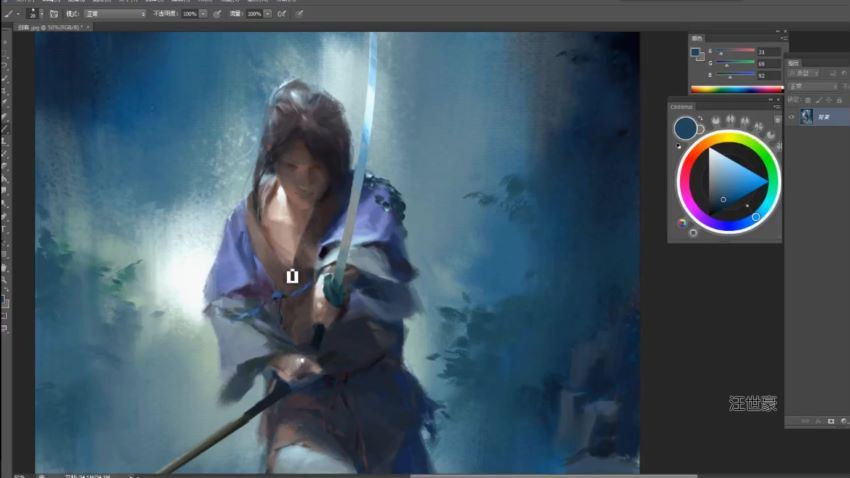
Task: Toggle lock position in Layers panel
Action: pos(829,100)
